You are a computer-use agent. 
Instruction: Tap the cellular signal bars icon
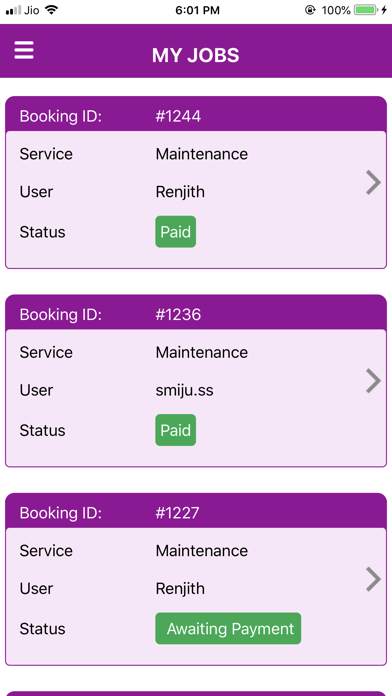(13, 10)
